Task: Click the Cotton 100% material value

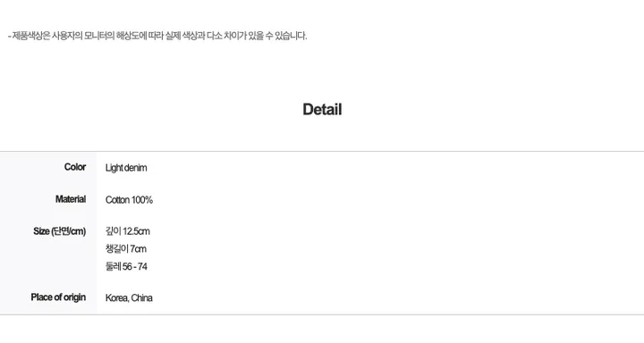Action: point(129,200)
